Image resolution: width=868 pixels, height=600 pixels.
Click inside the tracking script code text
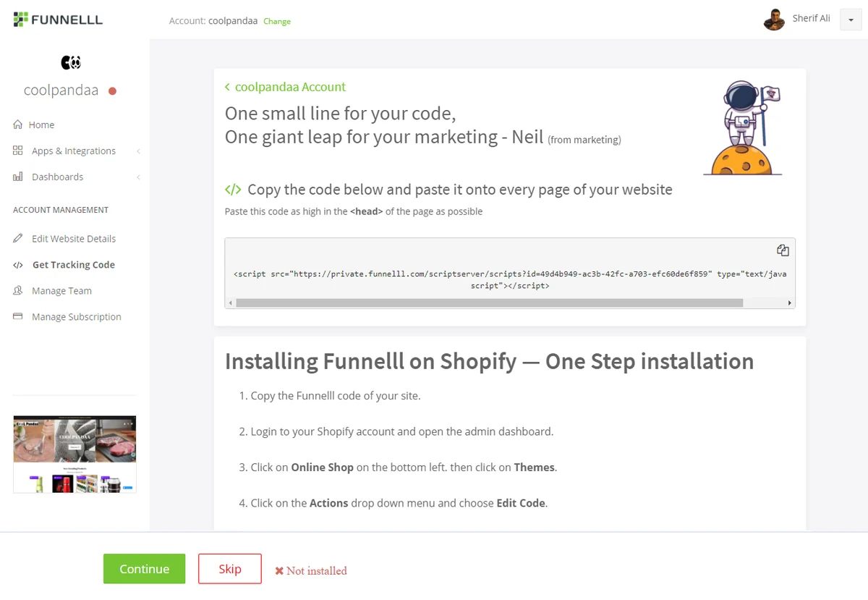(x=510, y=280)
